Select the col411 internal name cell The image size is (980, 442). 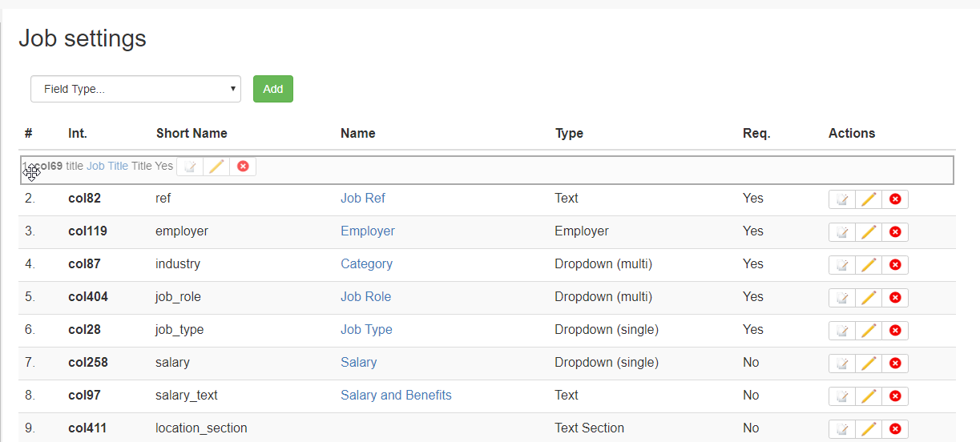[x=87, y=428]
